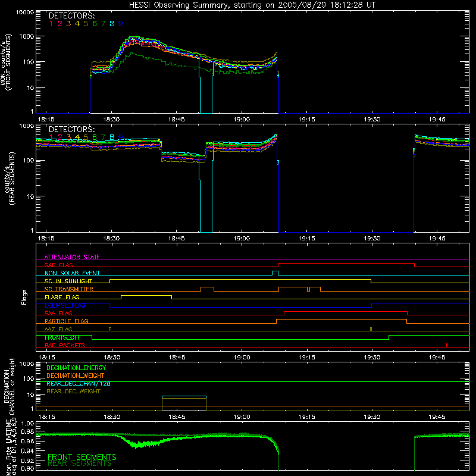Click the 18:30 tick under the front segments plot
The width and height of the screenshot is (476, 476).
111,120
